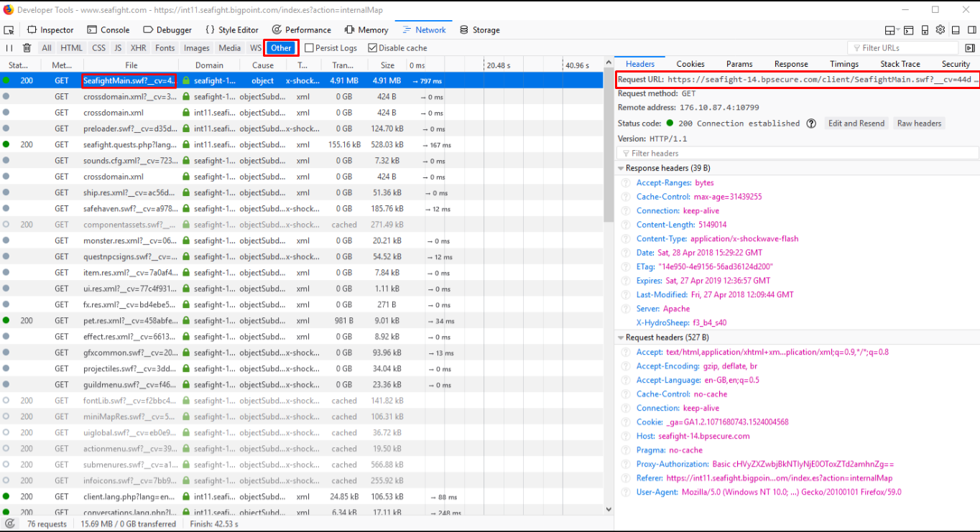Open help icon for User-Agent header

pos(626,493)
